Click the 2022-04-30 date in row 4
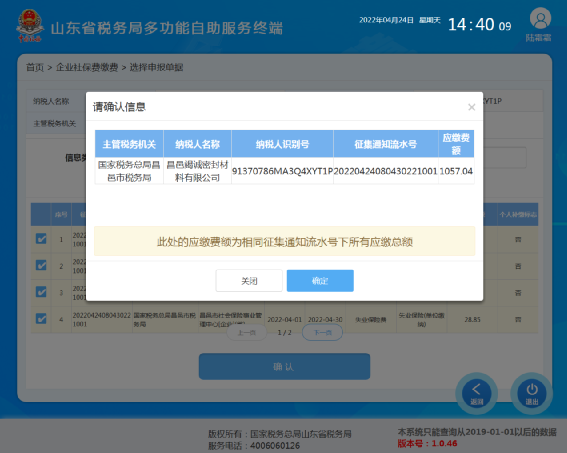 point(325,320)
